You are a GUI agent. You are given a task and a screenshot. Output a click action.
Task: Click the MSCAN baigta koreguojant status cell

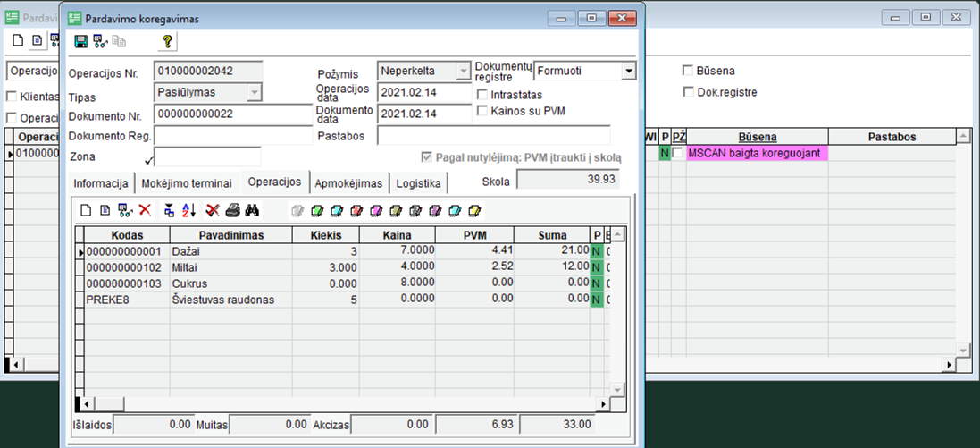pos(758,153)
